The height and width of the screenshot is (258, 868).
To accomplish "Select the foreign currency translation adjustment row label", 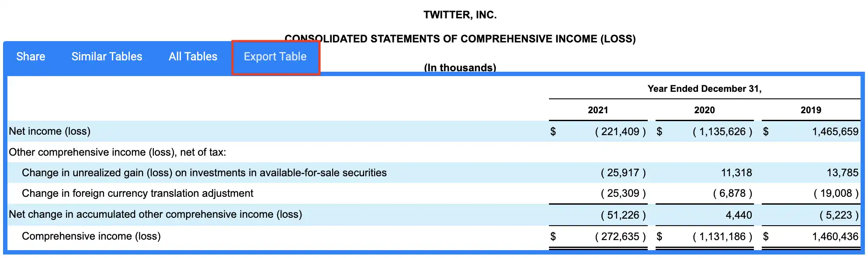I will pos(138,193).
